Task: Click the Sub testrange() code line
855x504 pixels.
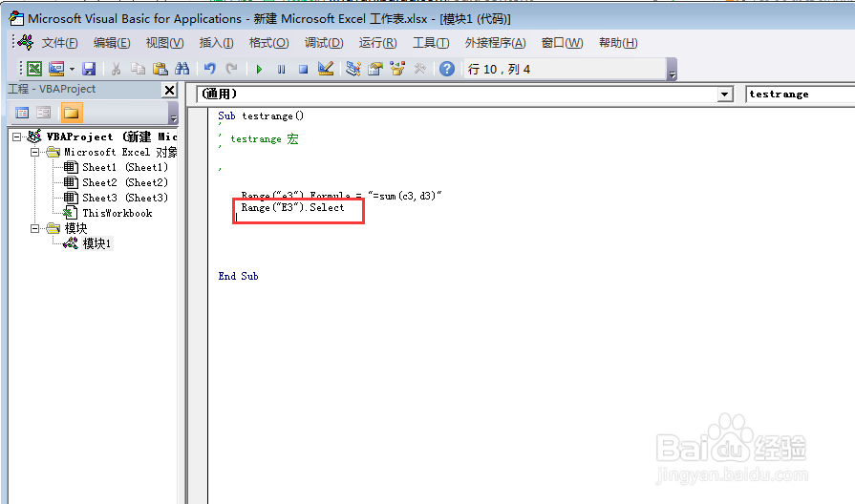Action: (261, 115)
